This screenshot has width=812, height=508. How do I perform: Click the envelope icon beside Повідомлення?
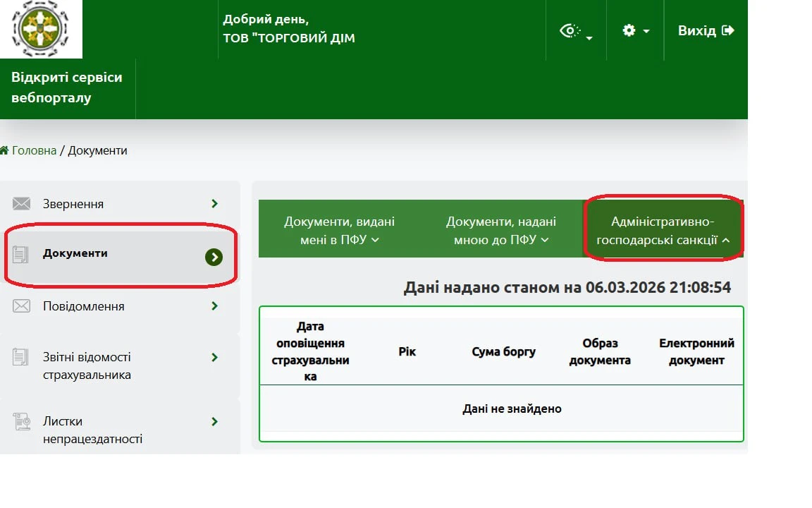tap(21, 306)
